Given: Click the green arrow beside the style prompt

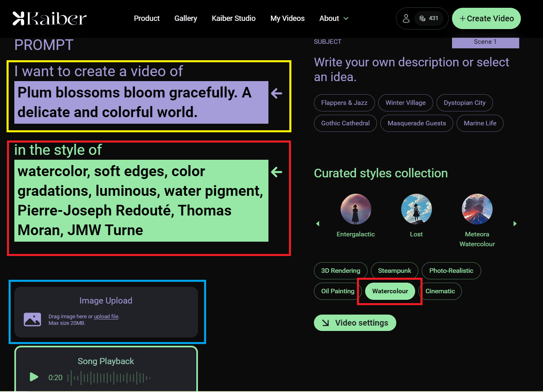Looking at the screenshot, I should click(277, 172).
